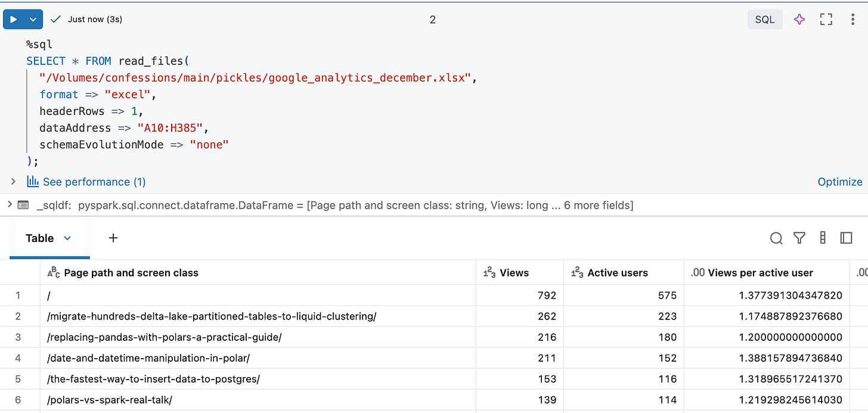
Task: Click the %sql magic command line
Action: [39, 45]
